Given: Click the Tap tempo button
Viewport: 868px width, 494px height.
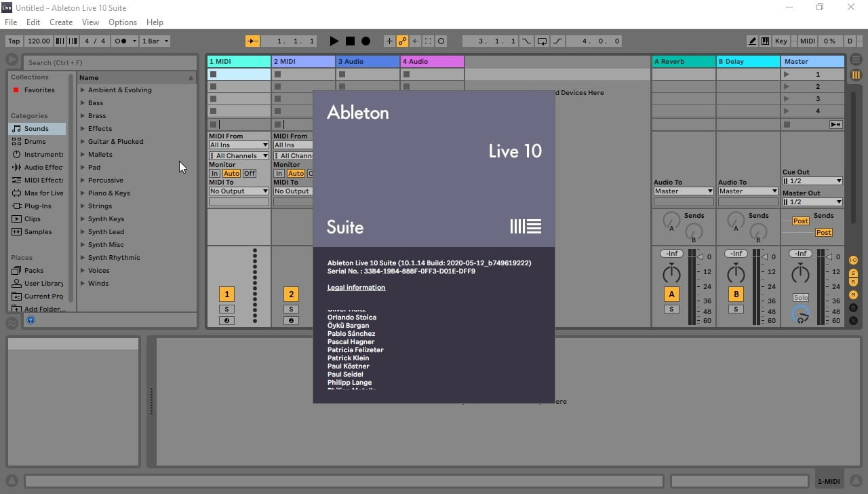Looking at the screenshot, I should pyautogui.click(x=14, y=41).
